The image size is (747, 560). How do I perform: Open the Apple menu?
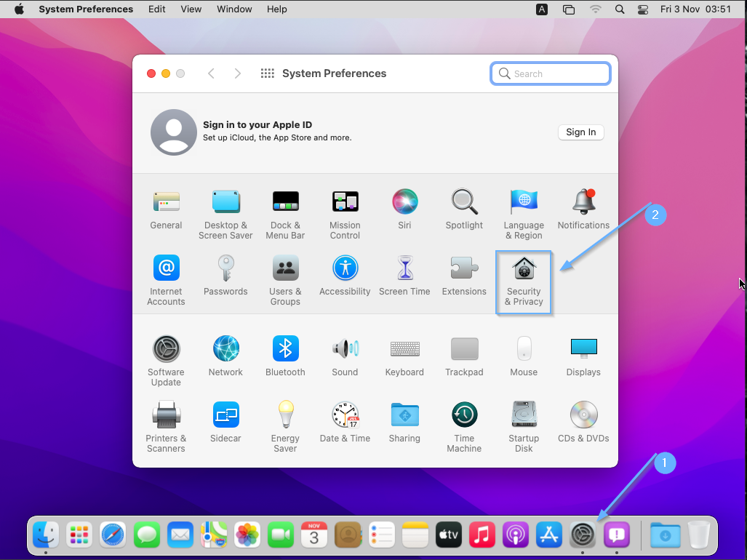click(19, 9)
